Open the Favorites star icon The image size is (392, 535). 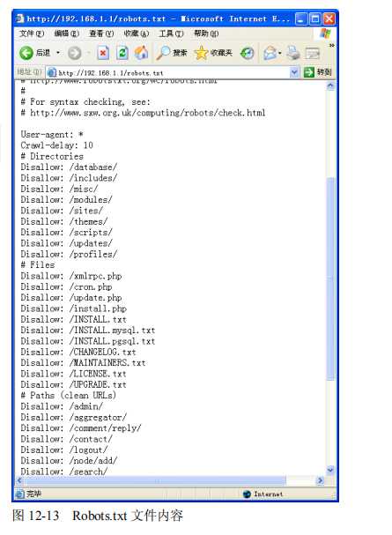[x=201, y=53]
